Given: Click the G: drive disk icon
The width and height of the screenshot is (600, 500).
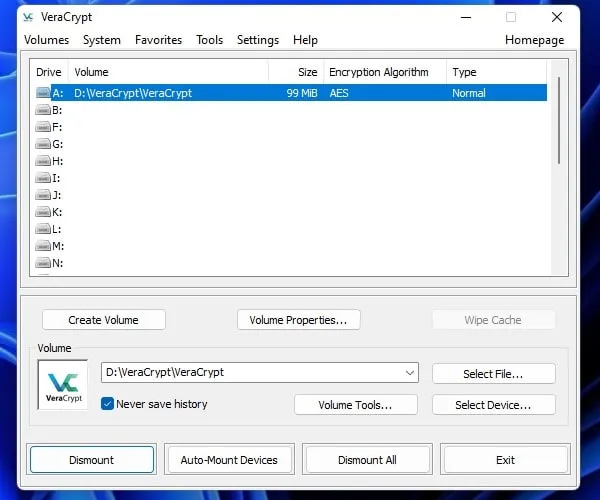Looking at the screenshot, I should [43, 144].
